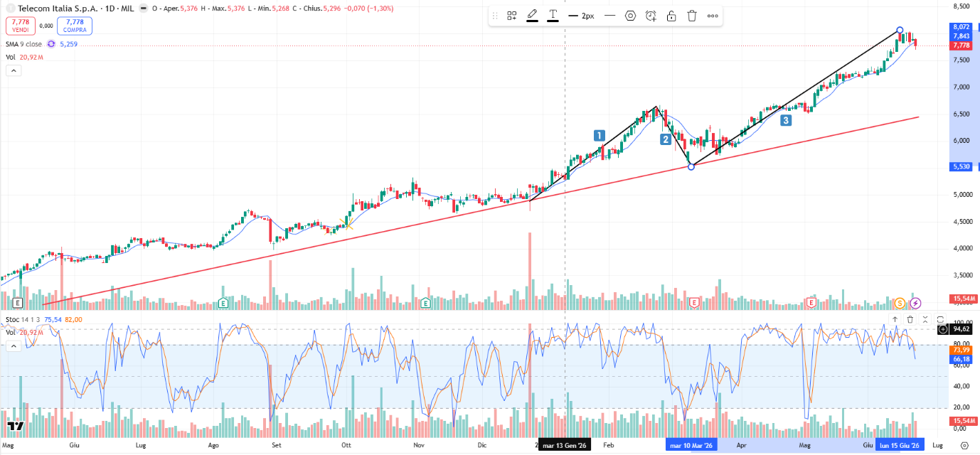Click the green E earnings marker near November
Screen dimensions: 980x455
[x=425, y=303]
